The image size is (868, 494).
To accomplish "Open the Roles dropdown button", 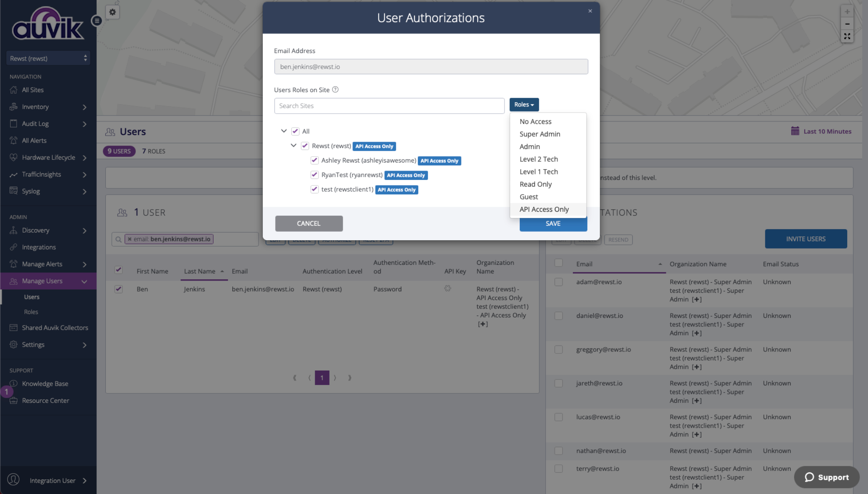I will tap(524, 104).
